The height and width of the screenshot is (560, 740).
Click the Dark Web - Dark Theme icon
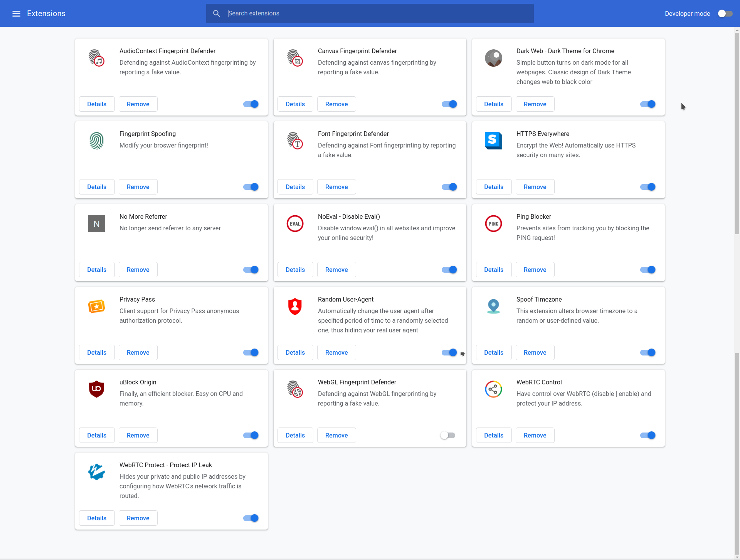pos(493,58)
